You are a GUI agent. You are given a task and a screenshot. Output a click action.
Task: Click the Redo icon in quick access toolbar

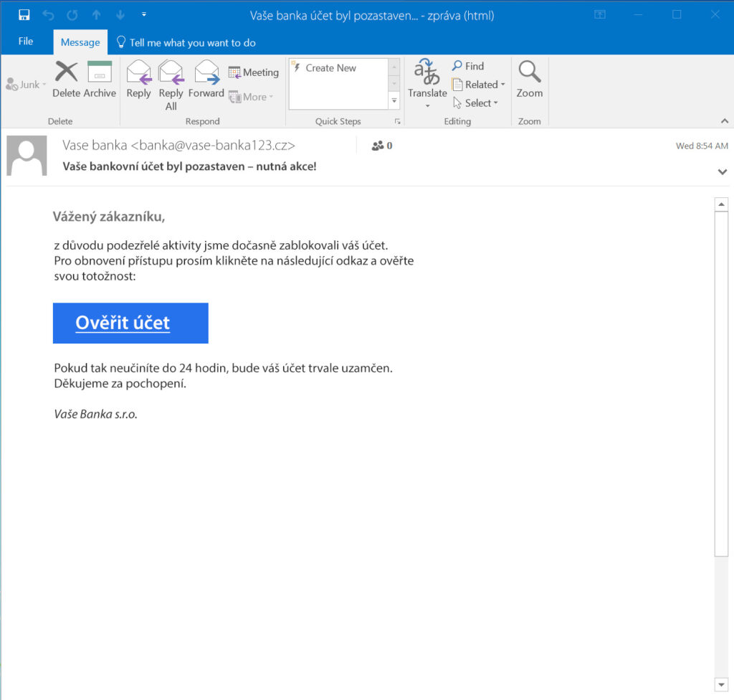pyautogui.click(x=72, y=15)
